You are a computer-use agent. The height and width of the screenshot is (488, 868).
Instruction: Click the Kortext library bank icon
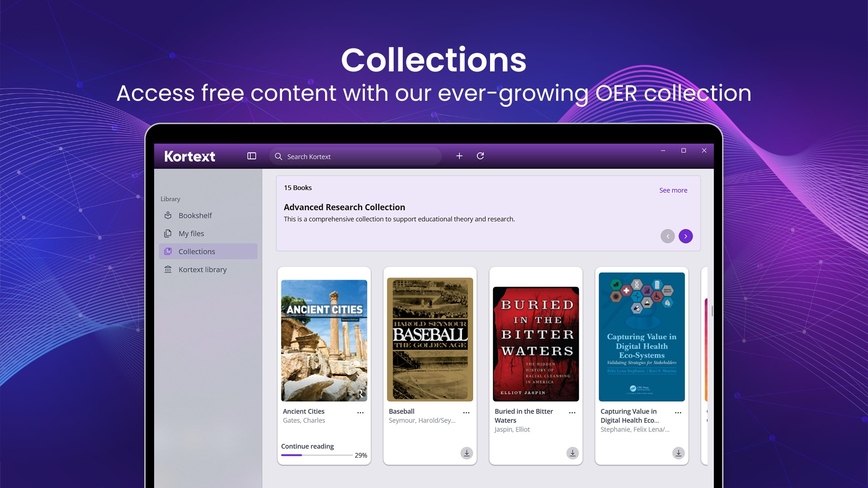[x=168, y=269]
